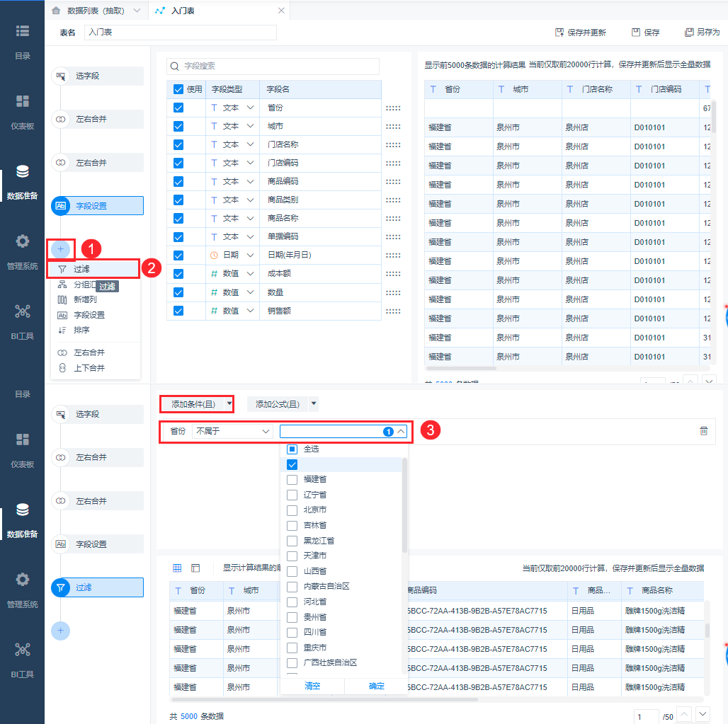
Task: Open the 不属于 operator dropdown
Action: [232, 431]
